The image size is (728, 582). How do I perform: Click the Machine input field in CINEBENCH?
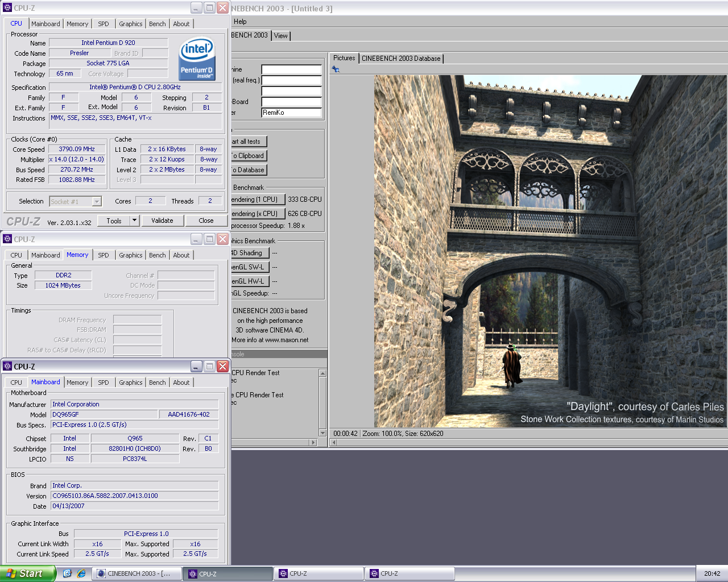click(x=292, y=69)
